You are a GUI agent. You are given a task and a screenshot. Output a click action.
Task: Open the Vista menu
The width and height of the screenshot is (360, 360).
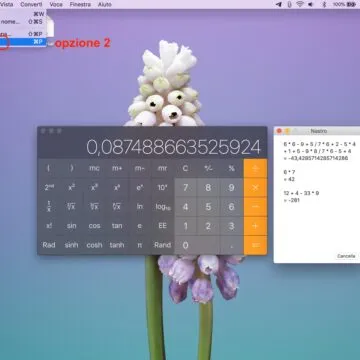pos(7,4)
